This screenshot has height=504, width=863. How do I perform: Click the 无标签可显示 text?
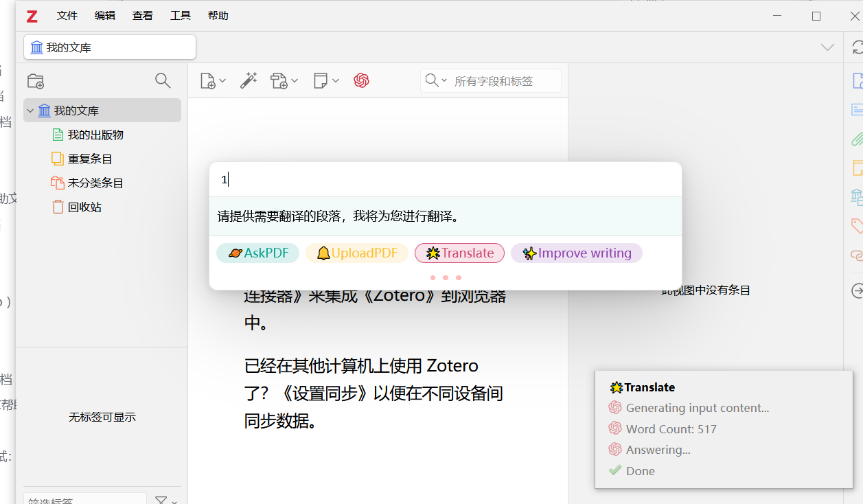(x=102, y=417)
